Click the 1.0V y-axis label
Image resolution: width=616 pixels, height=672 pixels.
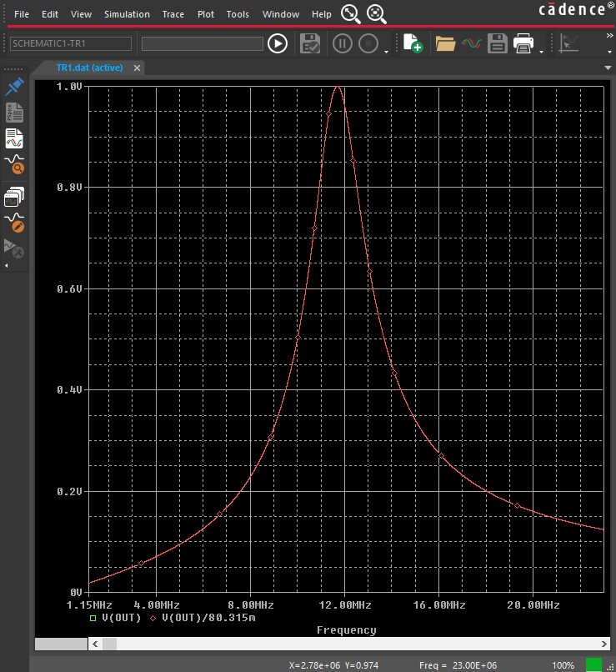(69, 87)
